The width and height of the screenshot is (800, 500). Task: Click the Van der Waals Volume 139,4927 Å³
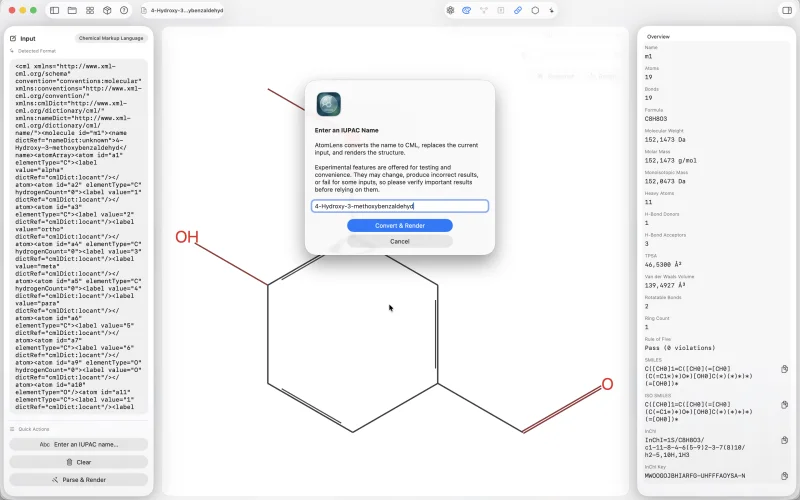[665, 285]
